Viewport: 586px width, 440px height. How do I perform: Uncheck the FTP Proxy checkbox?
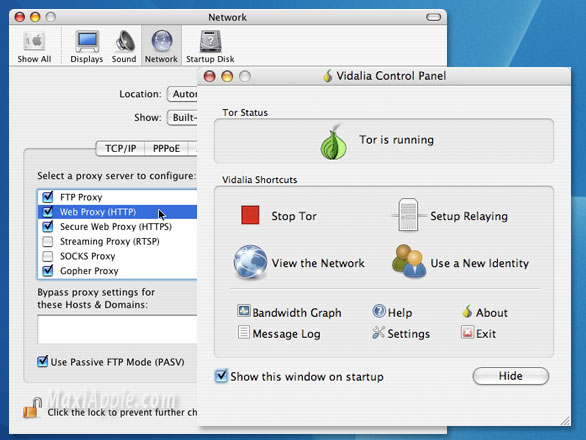[48, 197]
